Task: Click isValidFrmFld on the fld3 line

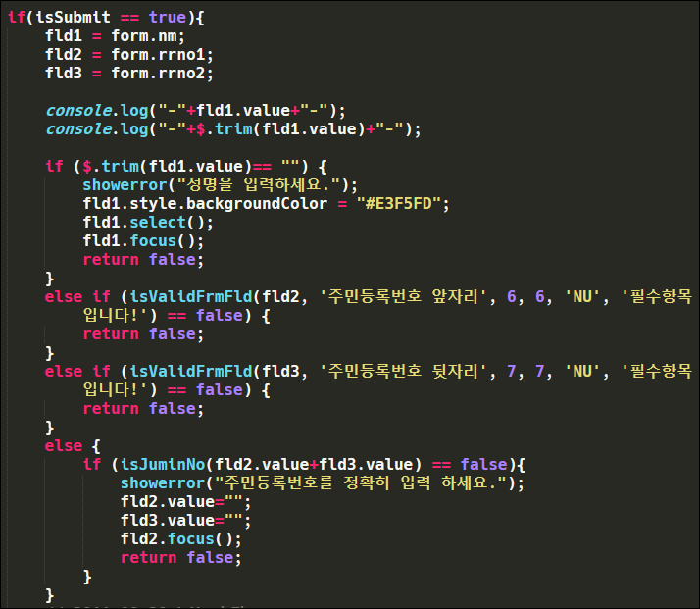Action: point(190,371)
